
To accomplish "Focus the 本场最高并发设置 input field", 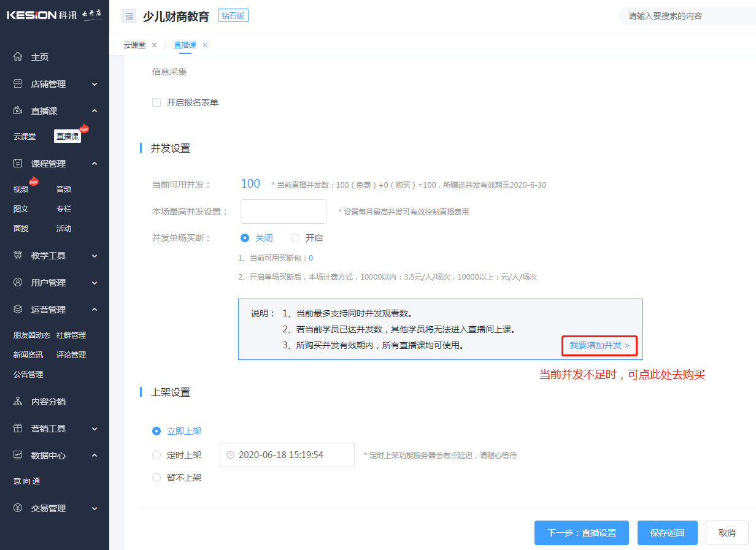I will click(283, 211).
